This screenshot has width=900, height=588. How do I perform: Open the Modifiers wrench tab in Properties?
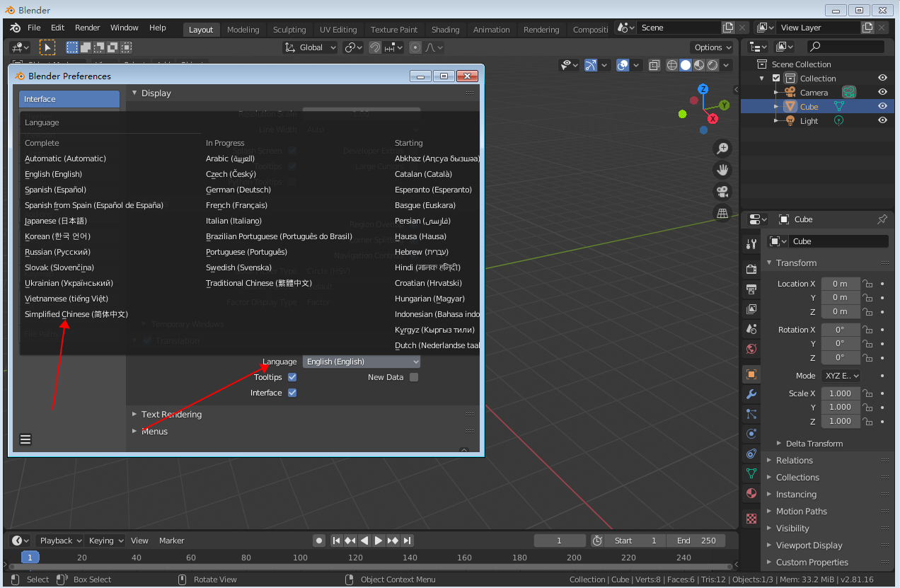pyautogui.click(x=751, y=394)
